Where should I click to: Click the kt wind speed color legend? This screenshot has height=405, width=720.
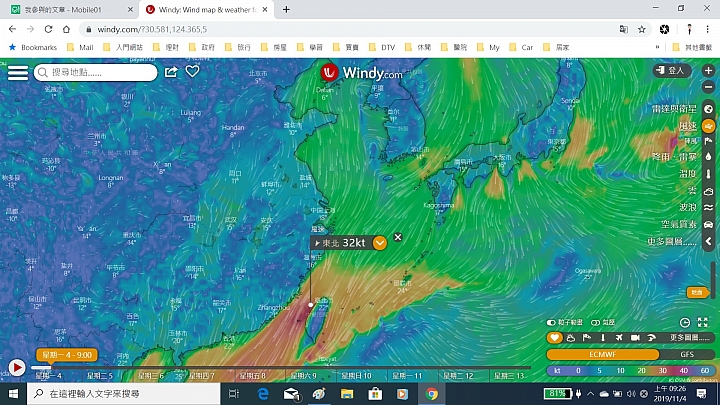(x=630, y=371)
